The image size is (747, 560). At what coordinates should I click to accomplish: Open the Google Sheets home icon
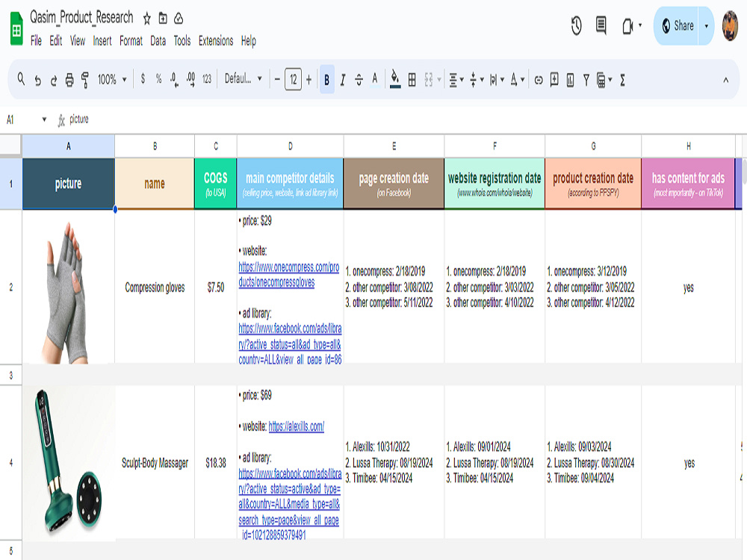pyautogui.click(x=16, y=29)
